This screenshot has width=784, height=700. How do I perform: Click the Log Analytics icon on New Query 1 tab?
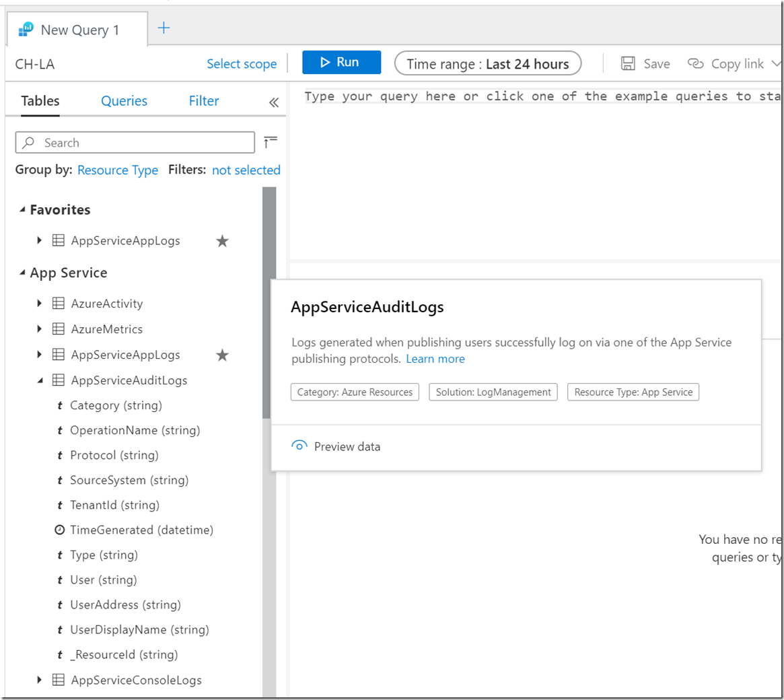(x=26, y=30)
